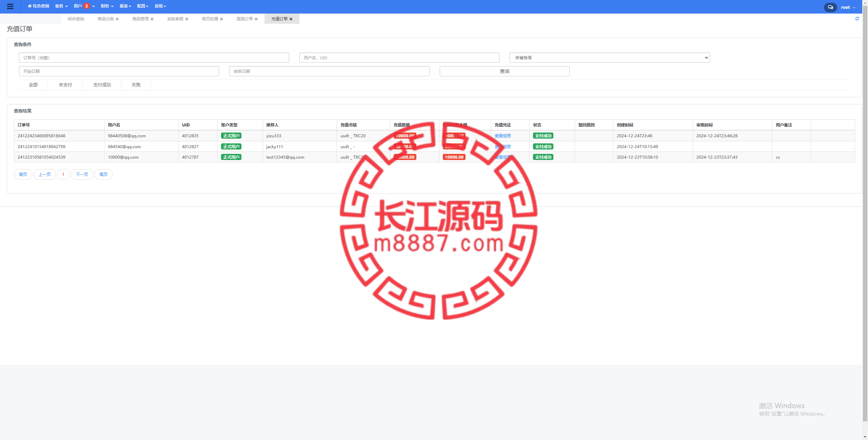Select the 失败 status filter
Screen dimensions: 868x440
tap(136, 85)
